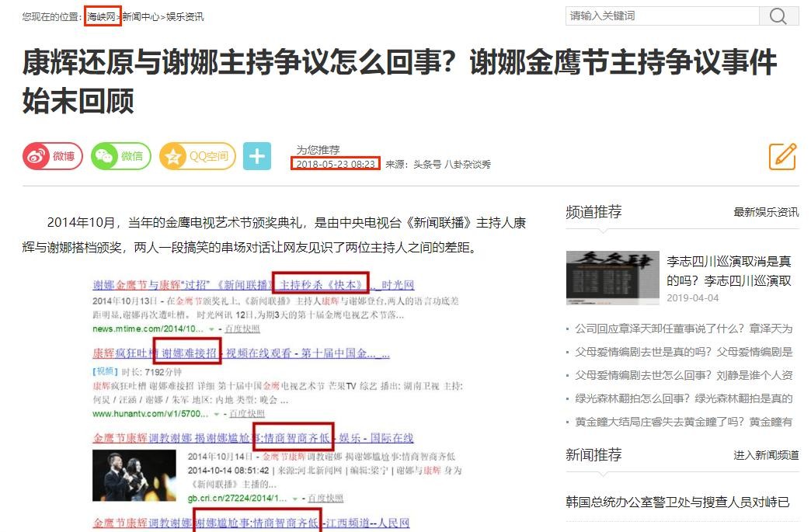Viewport: 811px width, 532px height.
Task: Open 李志四川巡演 article thumbnail
Action: [x=612, y=277]
